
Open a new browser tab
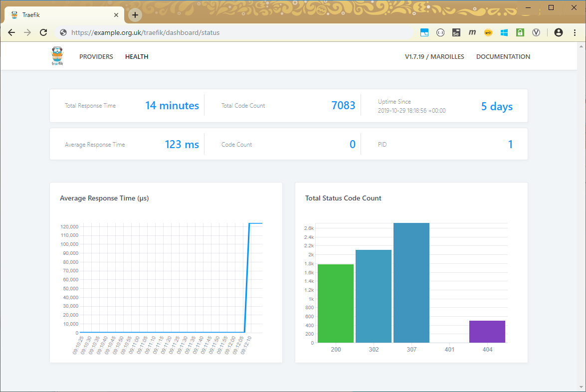pyautogui.click(x=135, y=15)
